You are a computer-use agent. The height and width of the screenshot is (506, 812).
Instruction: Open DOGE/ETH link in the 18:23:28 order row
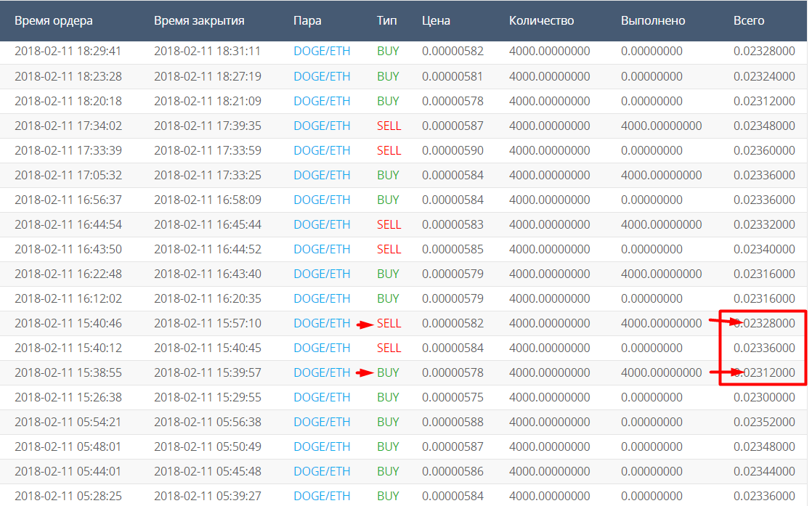[x=322, y=76]
